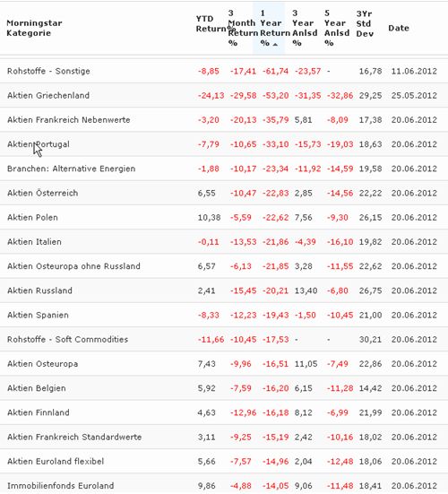
Task: Sort by 3 Month Return column header
Action: point(243,28)
